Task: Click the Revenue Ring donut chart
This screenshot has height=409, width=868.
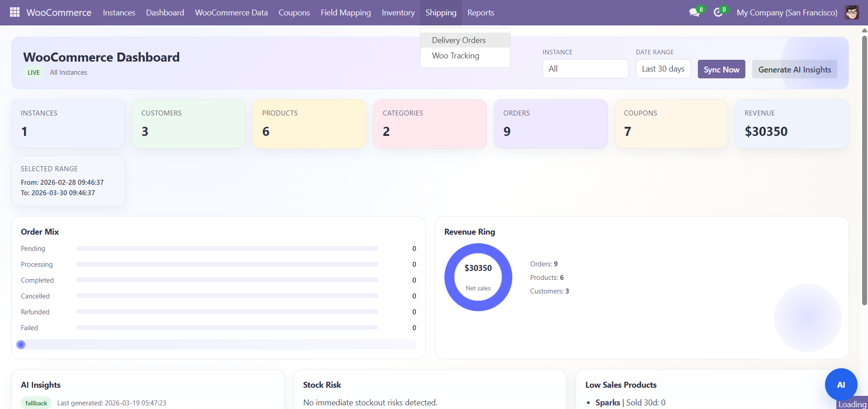Action: pos(478,277)
